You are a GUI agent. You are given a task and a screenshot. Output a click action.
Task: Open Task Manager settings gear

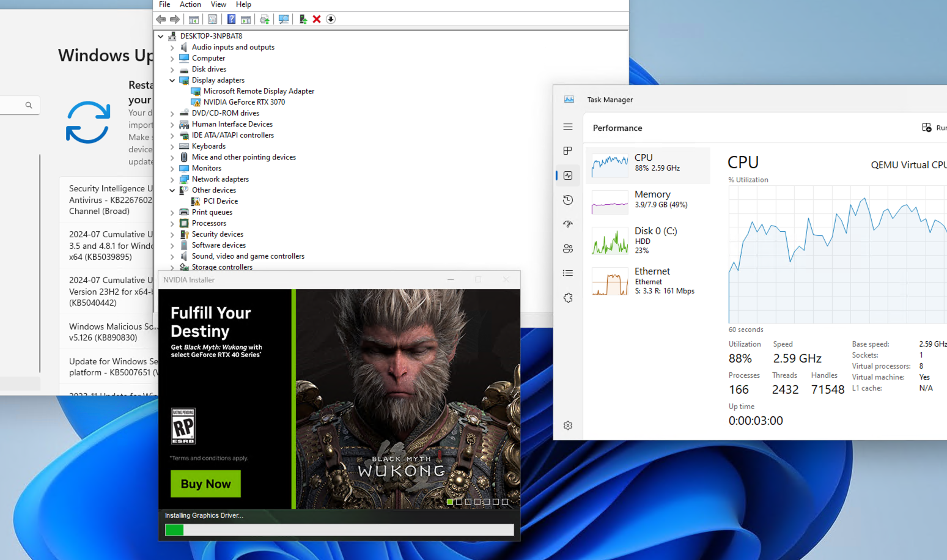pos(568,426)
